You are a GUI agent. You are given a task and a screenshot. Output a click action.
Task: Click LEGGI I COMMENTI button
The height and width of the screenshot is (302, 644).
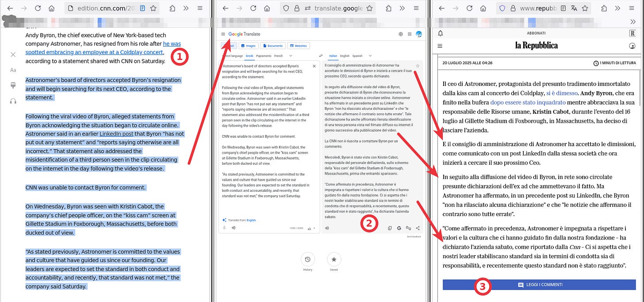tap(539, 285)
